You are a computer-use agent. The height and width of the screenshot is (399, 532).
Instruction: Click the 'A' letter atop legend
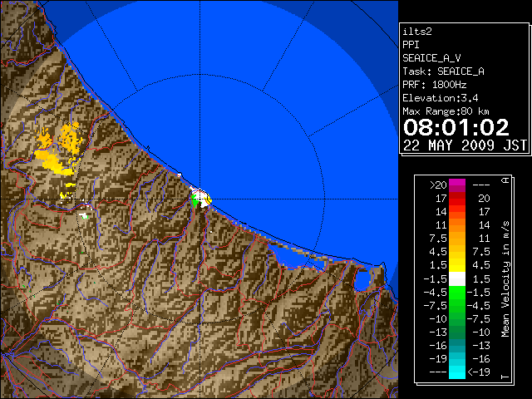pos(505,180)
